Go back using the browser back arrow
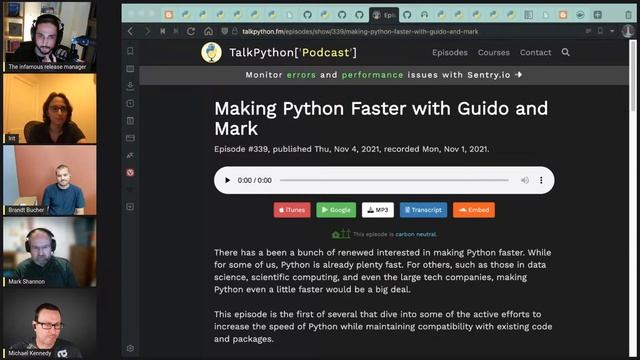640x360 pixels. [x=131, y=31]
